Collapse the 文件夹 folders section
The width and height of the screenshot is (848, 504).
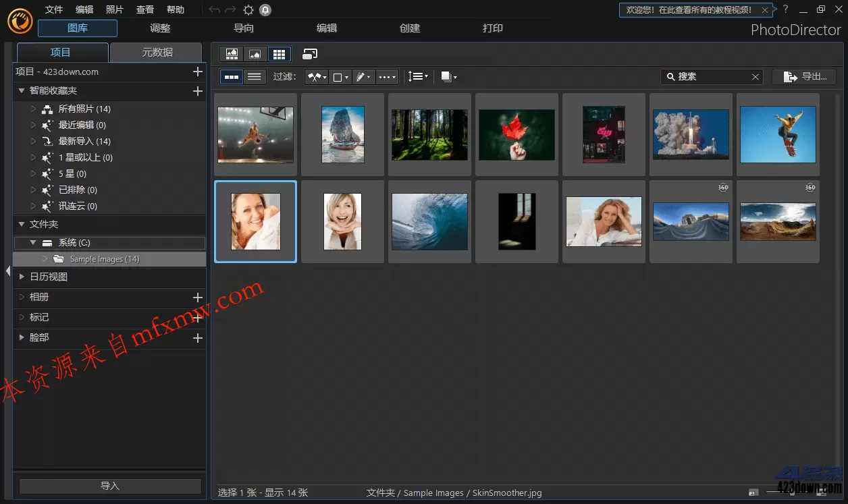(x=22, y=224)
